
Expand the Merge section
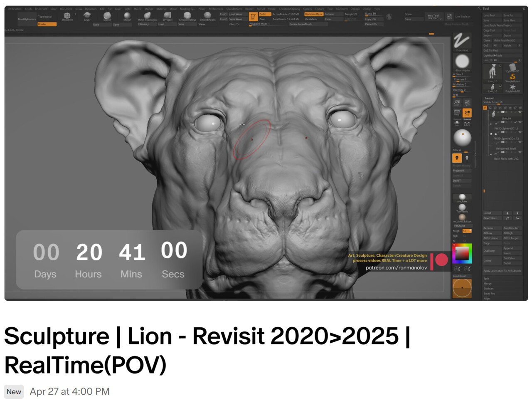tap(487, 284)
